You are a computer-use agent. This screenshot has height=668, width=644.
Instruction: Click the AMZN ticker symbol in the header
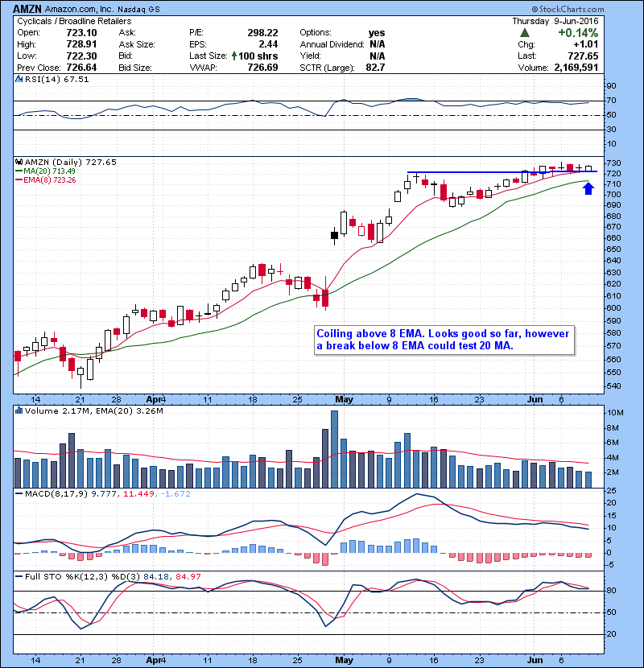[x=27, y=9]
